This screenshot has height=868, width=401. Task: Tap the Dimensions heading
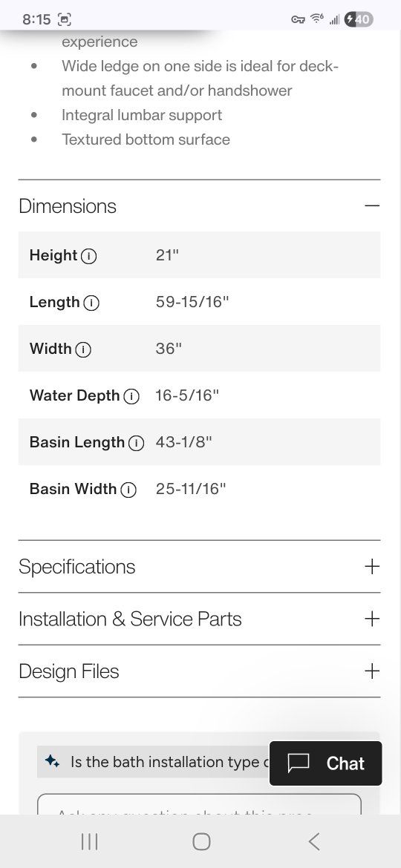tap(68, 206)
